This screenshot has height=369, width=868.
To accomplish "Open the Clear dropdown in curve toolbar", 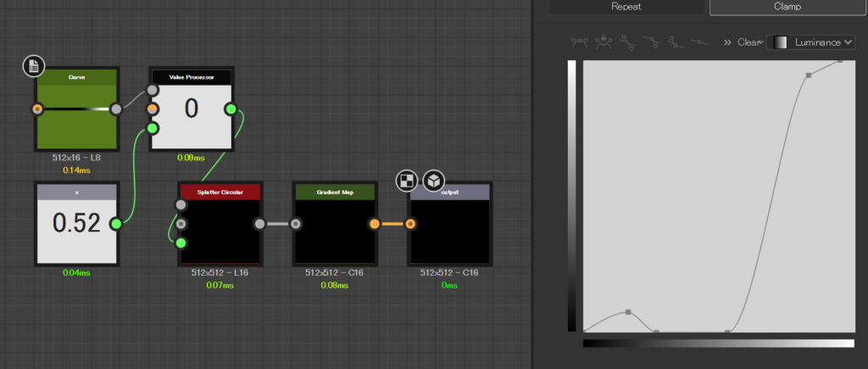I will click(x=750, y=42).
